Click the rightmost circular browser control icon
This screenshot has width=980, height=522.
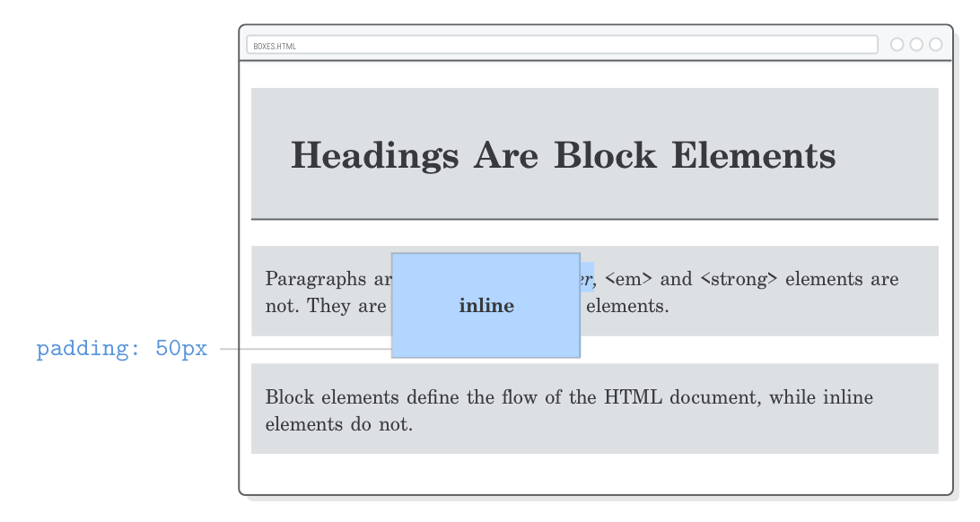click(x=936, y=43)
